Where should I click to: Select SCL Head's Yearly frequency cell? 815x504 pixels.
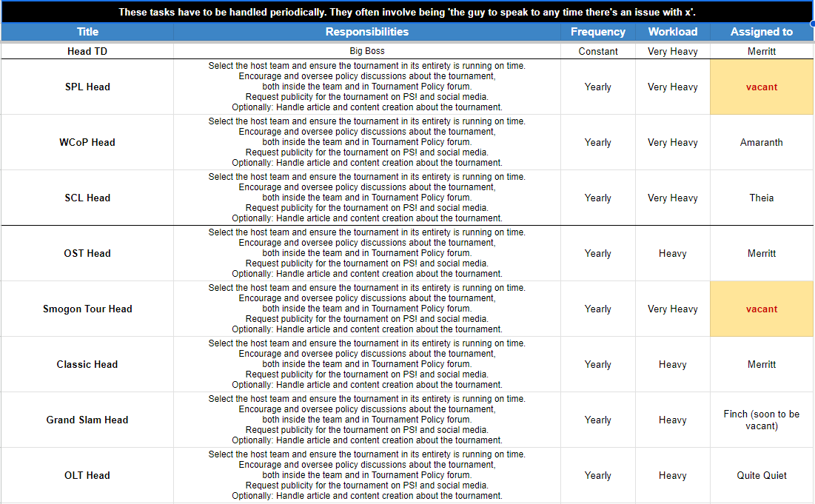(597, 198)
